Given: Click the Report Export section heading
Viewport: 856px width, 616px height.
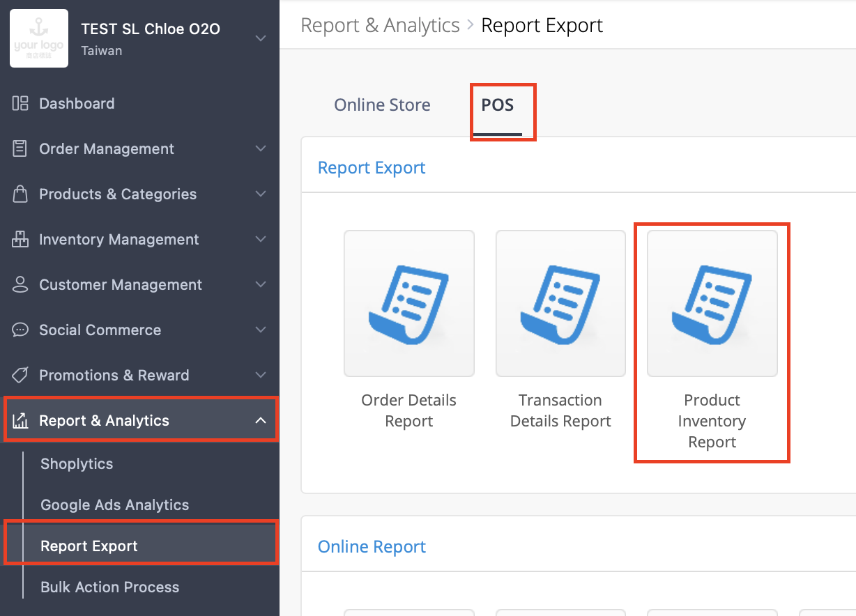Looking at the screenshot, I should pyautogui.click(x=372, y=168).
